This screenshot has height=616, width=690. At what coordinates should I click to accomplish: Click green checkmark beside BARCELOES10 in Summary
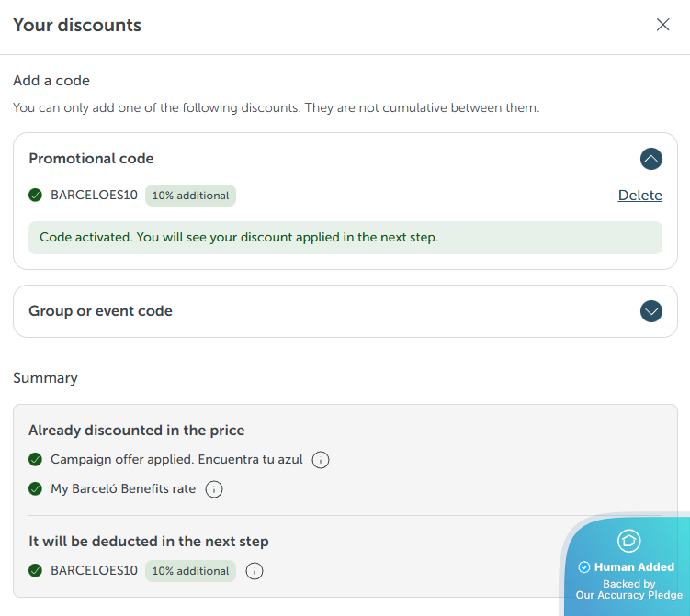[x=36, y=570]
